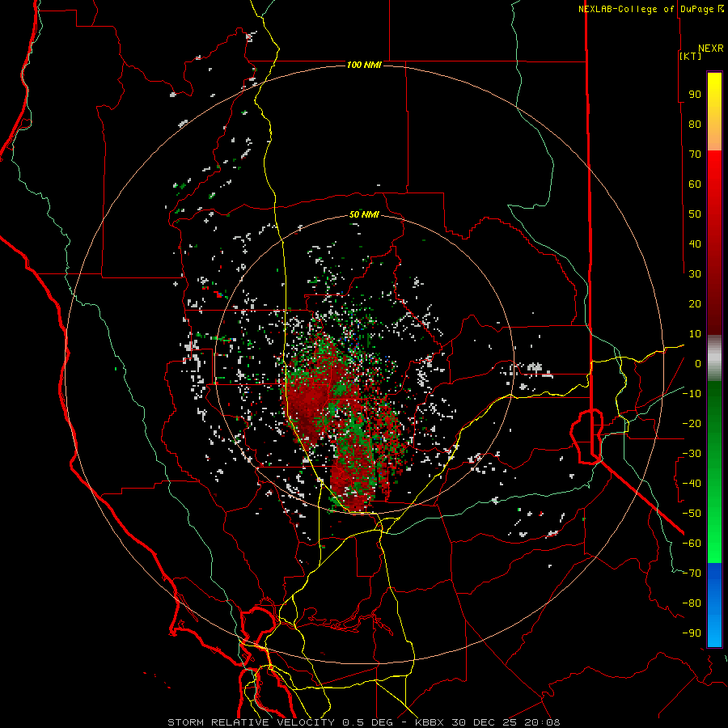This screenshot has width=728, height=728.
Task: Click the 90 value on the velocity scale
Action: 695,95
